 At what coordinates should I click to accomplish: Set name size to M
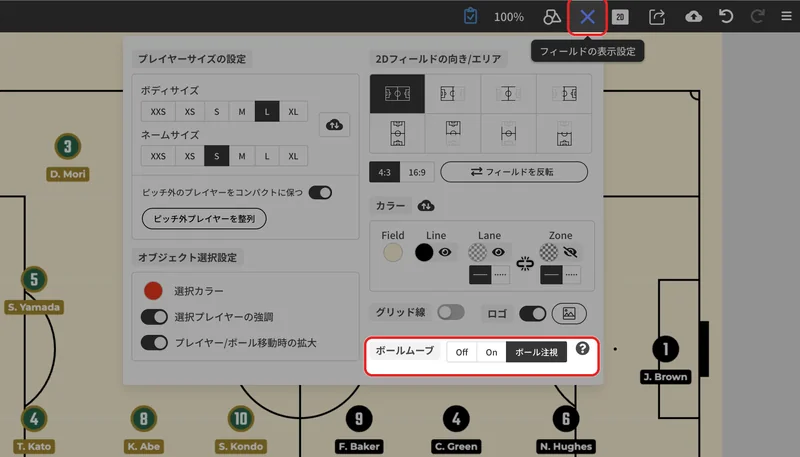pos(242,156)
